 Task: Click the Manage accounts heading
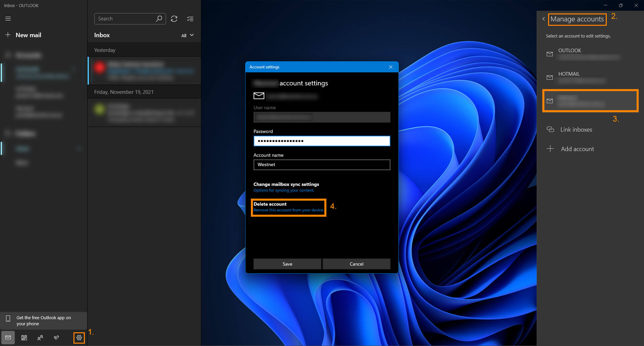(577, 19)
